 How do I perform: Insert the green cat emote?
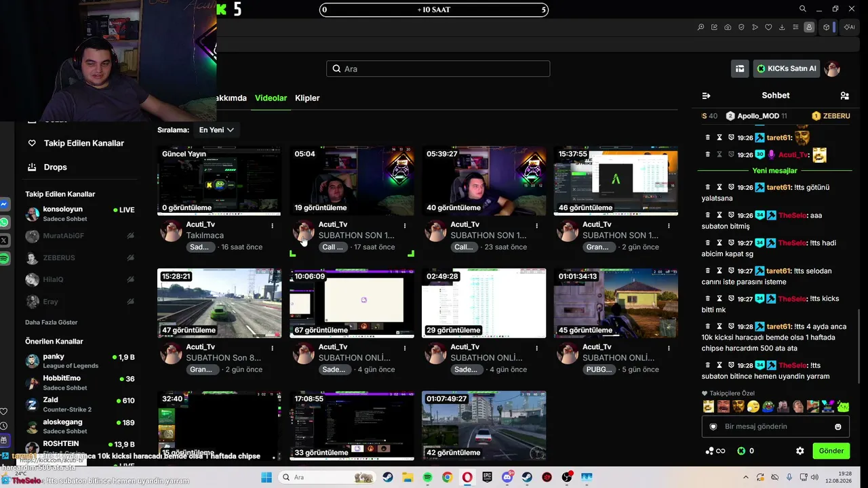(x=843, y=407)
